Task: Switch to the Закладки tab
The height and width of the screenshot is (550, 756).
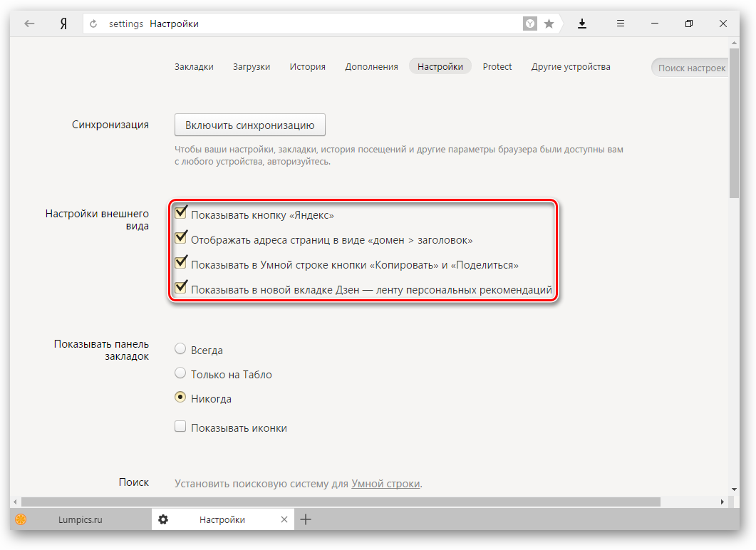Action: click(x=194, y=66)
